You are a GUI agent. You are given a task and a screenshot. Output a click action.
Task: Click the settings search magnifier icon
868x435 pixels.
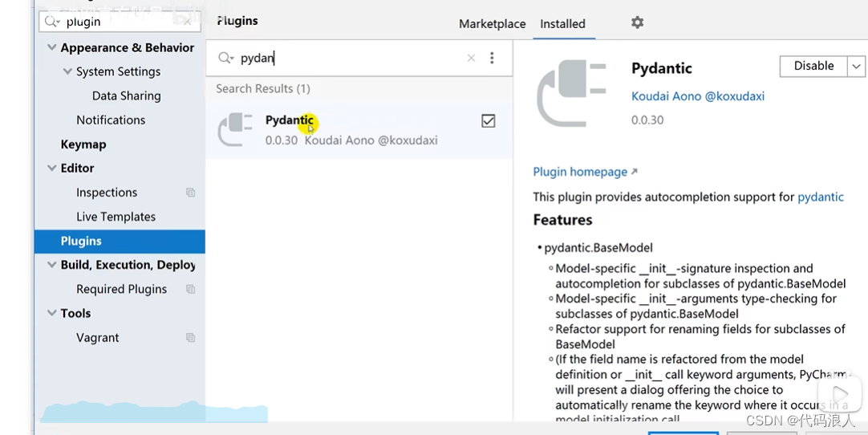pyautogui.click(x=51, y=22)
